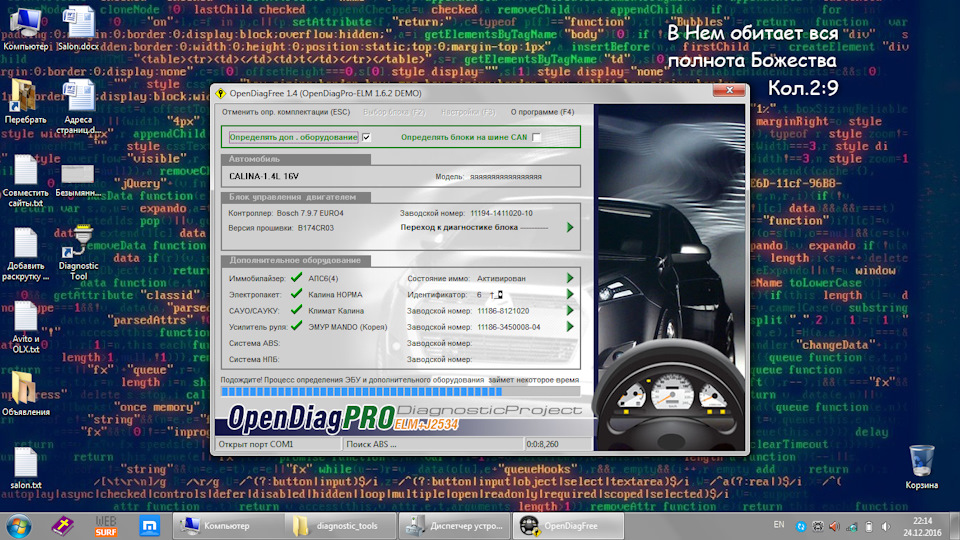Open the network connection tray icon

[852, 527]
